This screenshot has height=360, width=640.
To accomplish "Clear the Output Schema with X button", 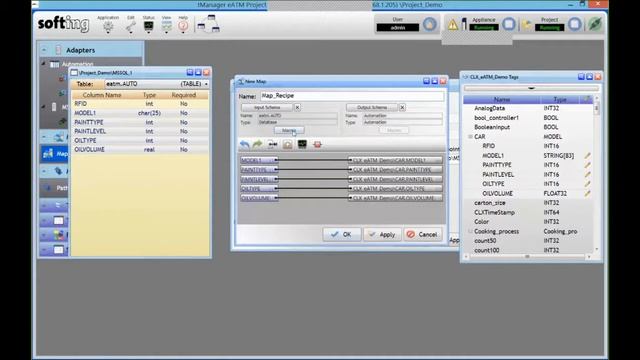I will [402, 107].
